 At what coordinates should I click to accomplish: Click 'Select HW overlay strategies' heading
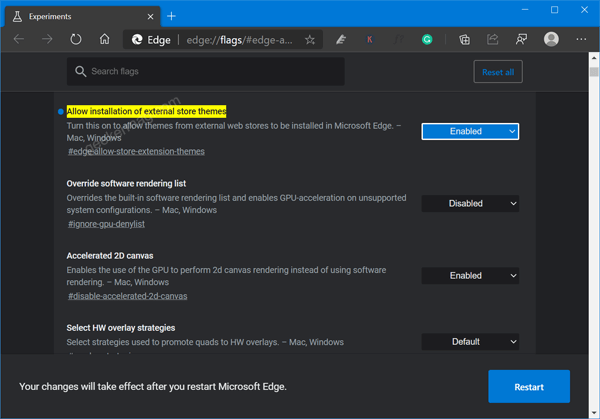[x=121, y=328]
